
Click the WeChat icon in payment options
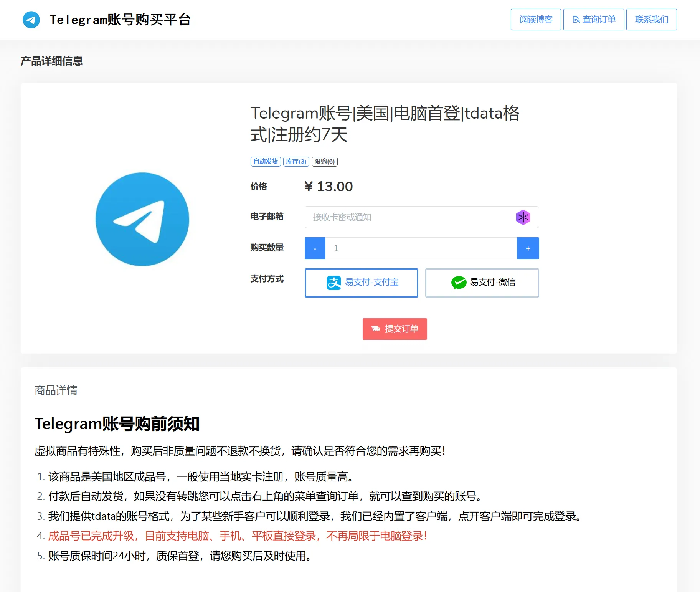coord(458,283)
